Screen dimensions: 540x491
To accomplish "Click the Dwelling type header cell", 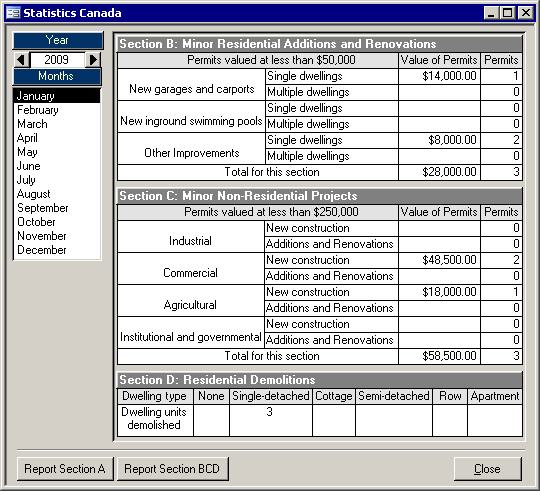I will tap(155, 396).
